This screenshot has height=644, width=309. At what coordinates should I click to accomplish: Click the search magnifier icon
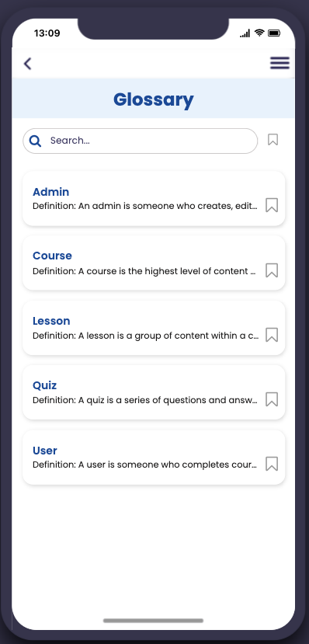(x=36, y=141)
